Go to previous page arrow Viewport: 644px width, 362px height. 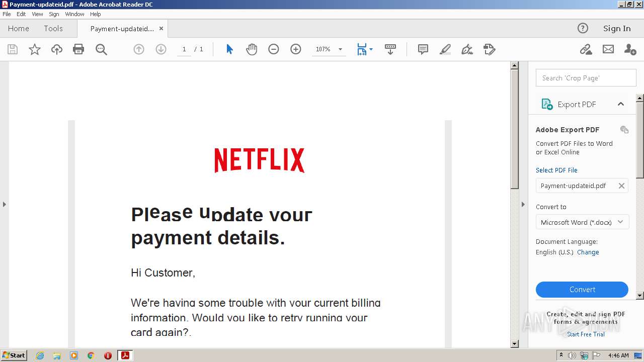(x=139, y=49)
